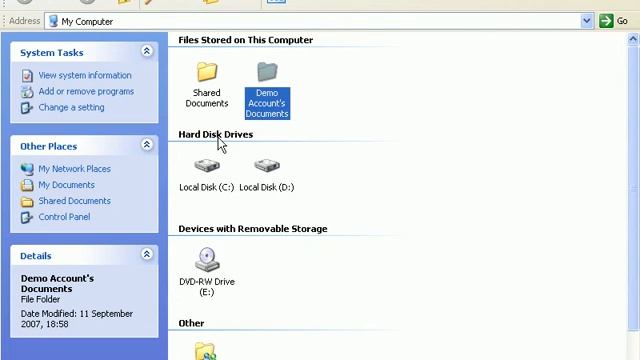
Task: Click the scrollbar up arrow
Action: tap(633, 40)
